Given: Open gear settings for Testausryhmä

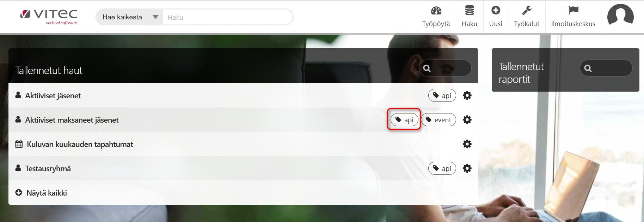Looking at the screenshot, I should (x=467, y=168).
